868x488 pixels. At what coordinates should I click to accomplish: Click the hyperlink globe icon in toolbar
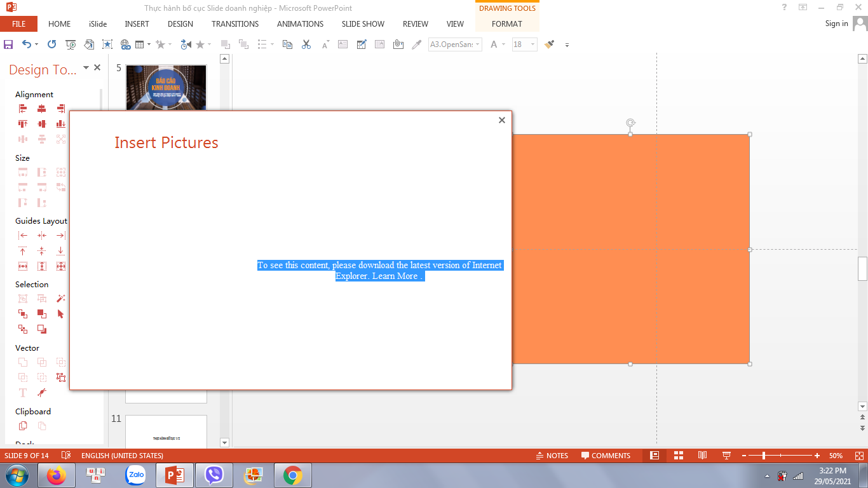[x=125, y=44]
